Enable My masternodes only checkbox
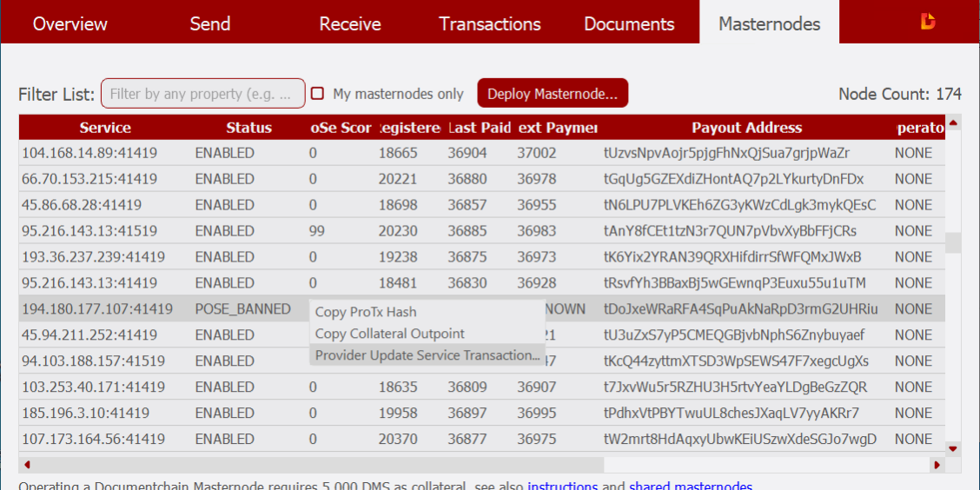This screenshot has height=490, width=980. (x=318, y=94)
